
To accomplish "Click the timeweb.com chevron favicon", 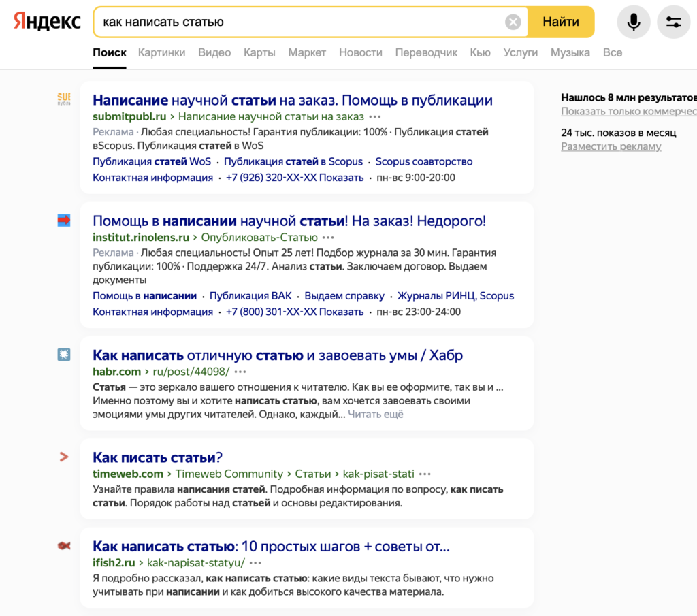I will pyautogui.click(x=63, y=457).
